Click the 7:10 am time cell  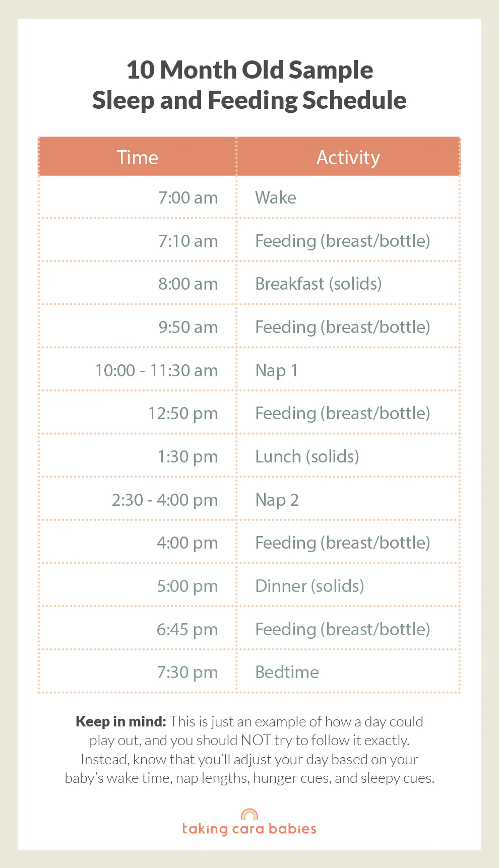coord(188,241)
